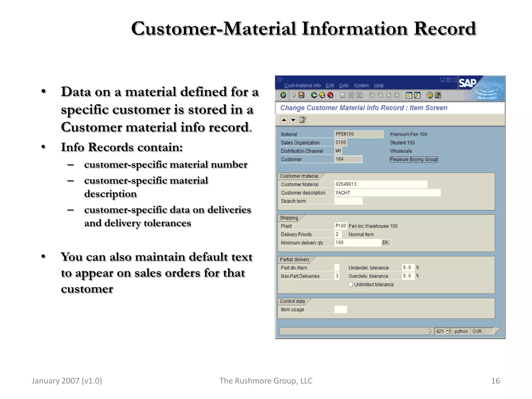The height and width of the screenshot is (399, 532).
Task: Click the Next Item down-triangle button
Action: coord(293,120)
